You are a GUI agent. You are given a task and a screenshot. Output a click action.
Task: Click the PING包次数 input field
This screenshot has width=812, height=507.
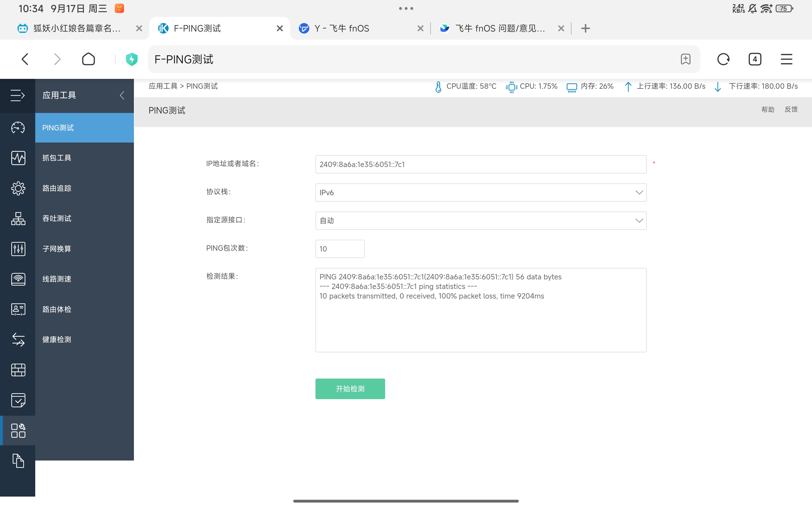(x=339, y=249)
